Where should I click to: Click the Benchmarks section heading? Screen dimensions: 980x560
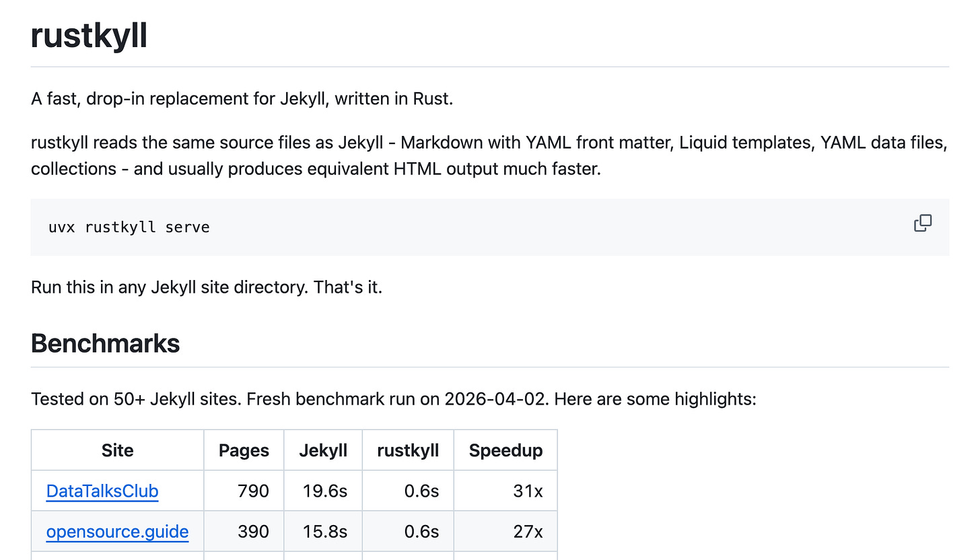coord(105,343)
